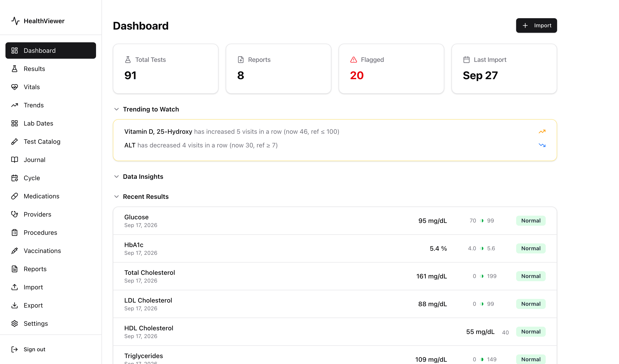
Task: Click the 55 mg/dL HDL value
Action: [x=480, y=331]
